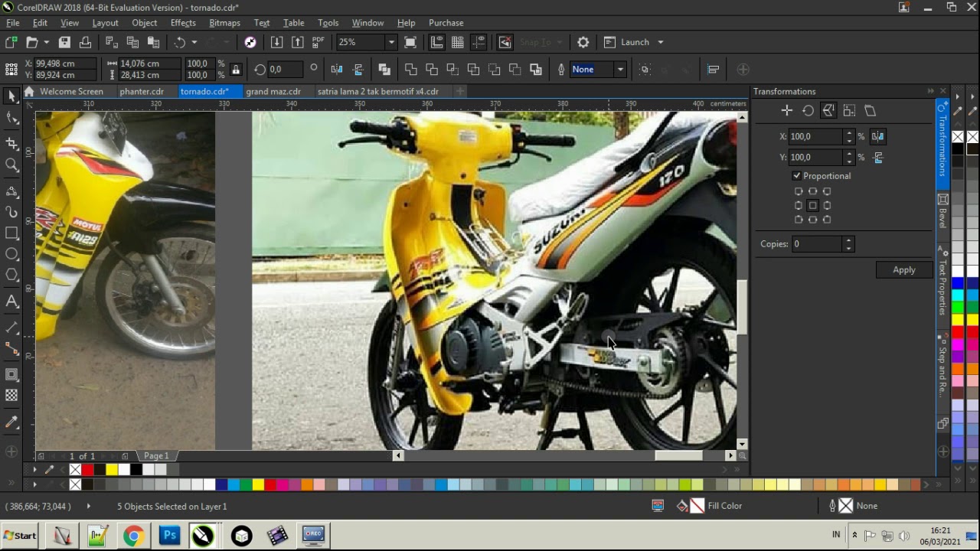The image size is (980, 551).
Task: Select Position tab in Transformations docker
Action: [786, 111]
